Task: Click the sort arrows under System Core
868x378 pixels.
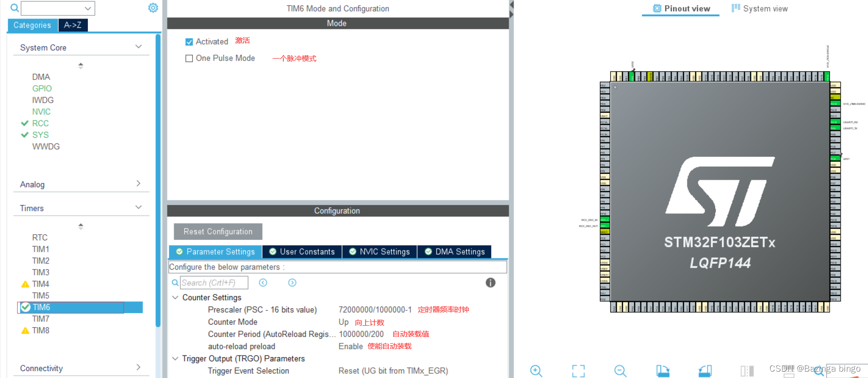Action: (x=81, y=65)
